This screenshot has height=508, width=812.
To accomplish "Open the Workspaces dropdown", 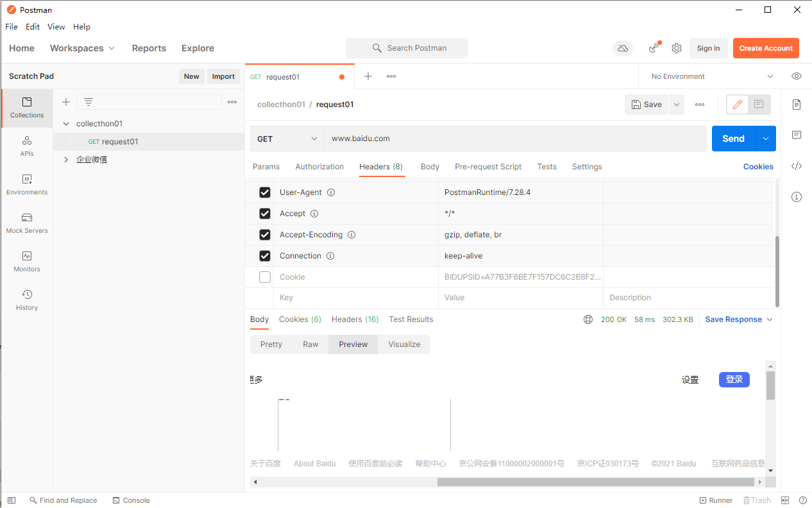I will click(x=82, y=48).
